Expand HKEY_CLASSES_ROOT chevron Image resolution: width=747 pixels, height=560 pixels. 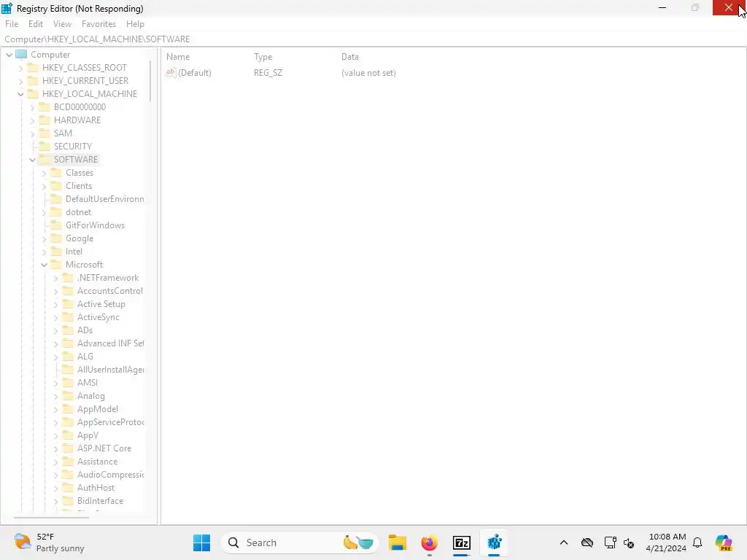[x=20, y=68]
